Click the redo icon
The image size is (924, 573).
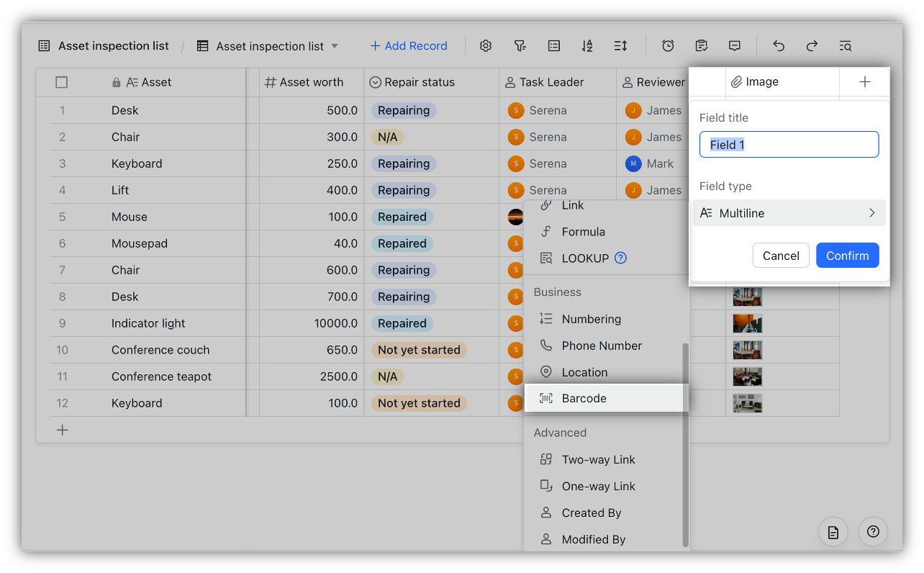click(x=812, y=45)
